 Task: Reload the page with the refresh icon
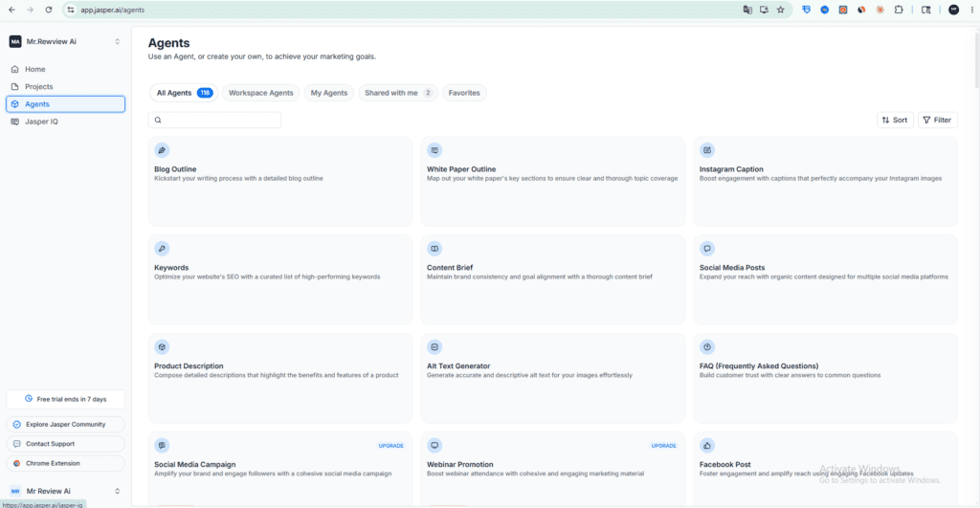tap(48, 10)
